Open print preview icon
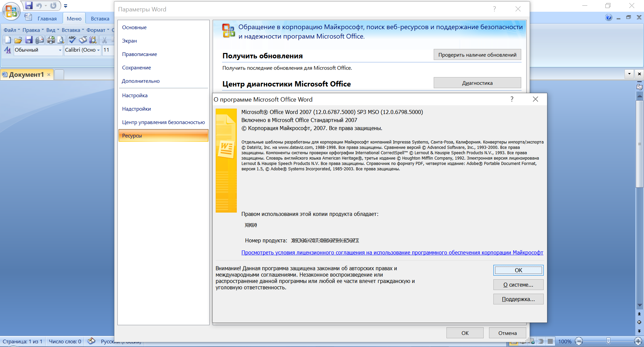This screenshot has width=644, height=347. pos(61,40)
